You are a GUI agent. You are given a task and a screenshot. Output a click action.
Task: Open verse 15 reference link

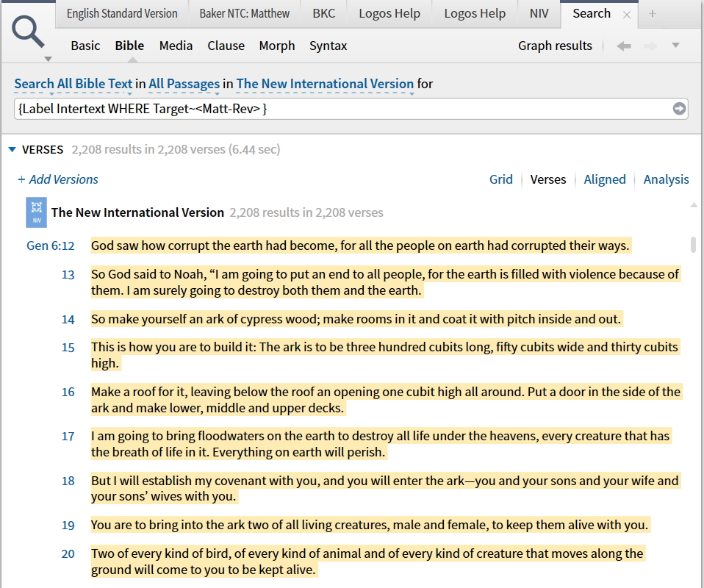click(68, 348)
